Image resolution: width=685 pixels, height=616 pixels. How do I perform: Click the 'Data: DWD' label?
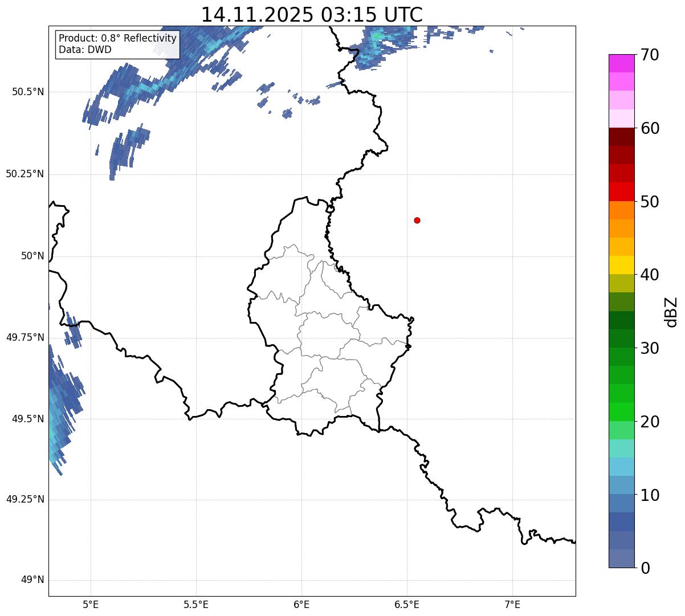(x=85, y=50)
